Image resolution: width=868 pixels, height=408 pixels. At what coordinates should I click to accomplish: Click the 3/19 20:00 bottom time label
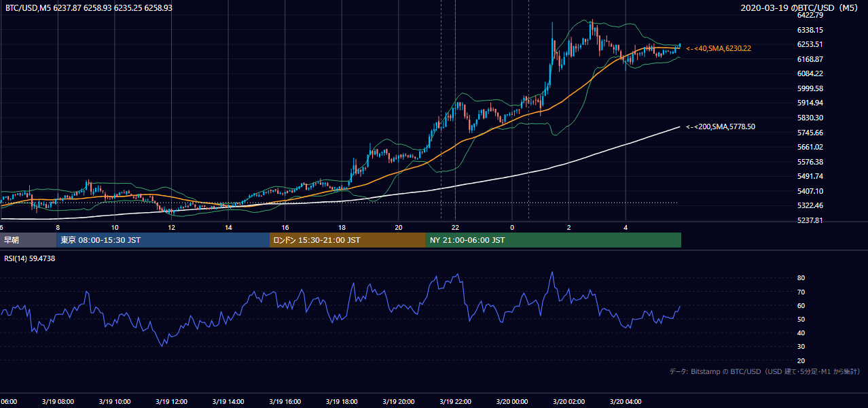398,402
